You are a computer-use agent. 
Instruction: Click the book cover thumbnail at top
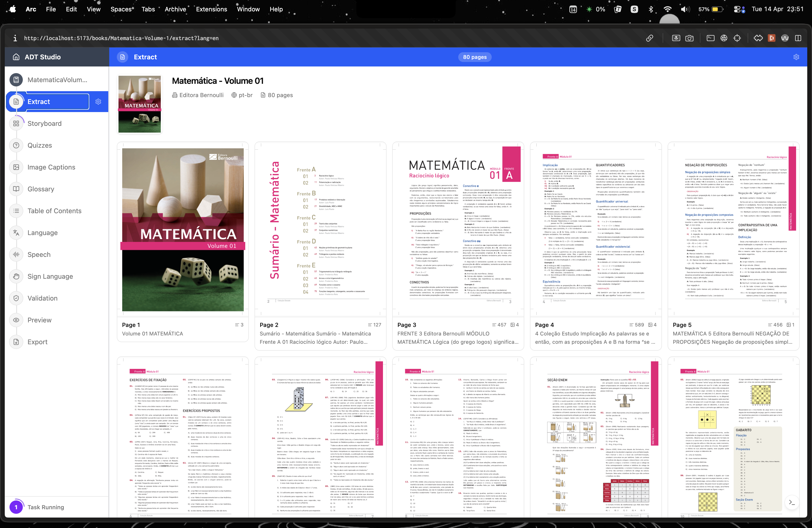[140, 104]
